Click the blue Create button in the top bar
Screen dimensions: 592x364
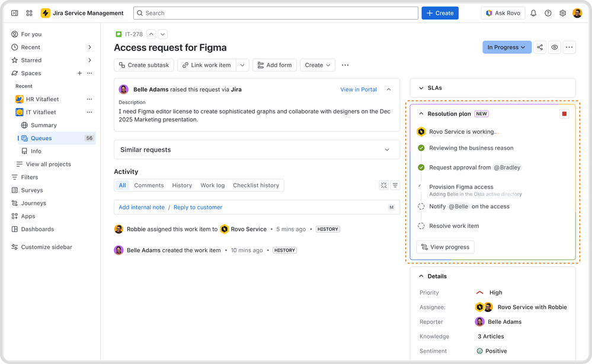tap(440, 13)
